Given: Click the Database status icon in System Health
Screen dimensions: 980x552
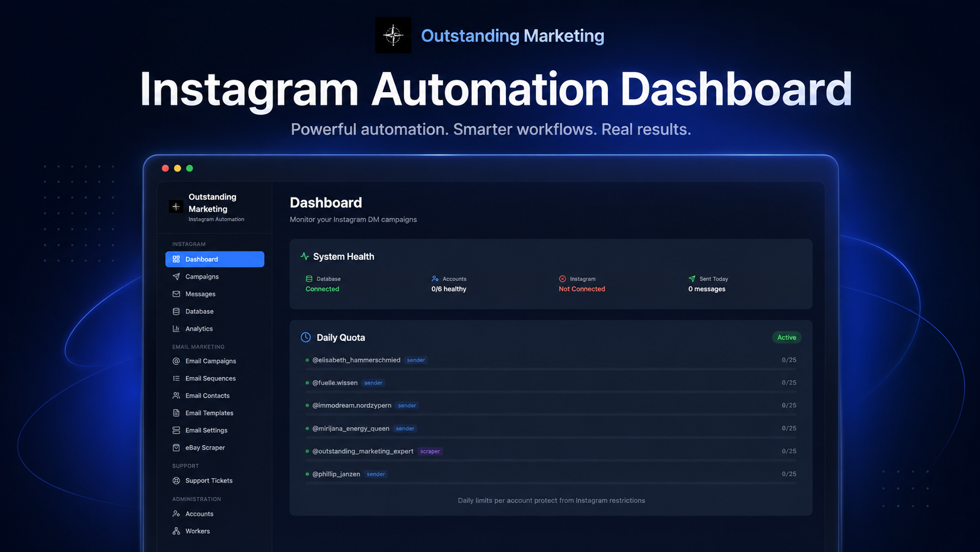Looking at the screenshot, I should pos(309,279).
